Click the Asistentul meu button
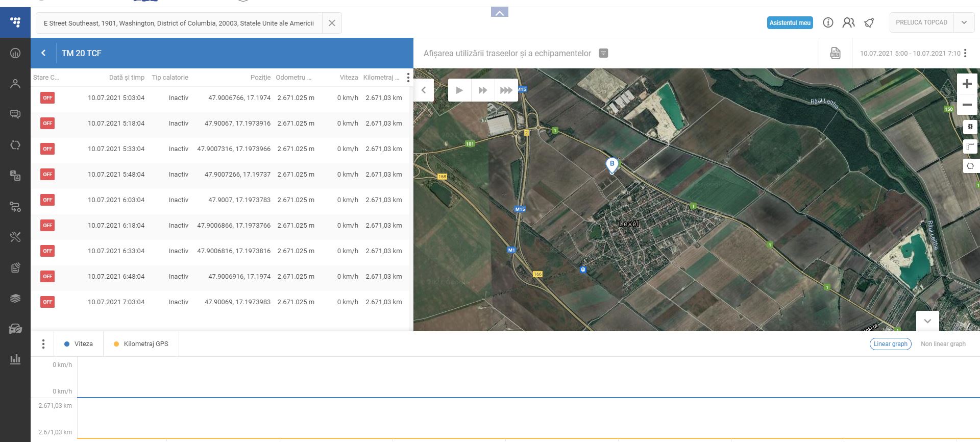The height and width of the screenshot is (442, 980). point(790,22)
